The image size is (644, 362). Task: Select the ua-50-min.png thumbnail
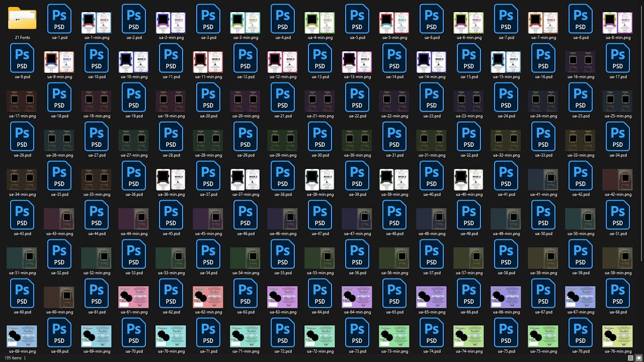[581, 219]
